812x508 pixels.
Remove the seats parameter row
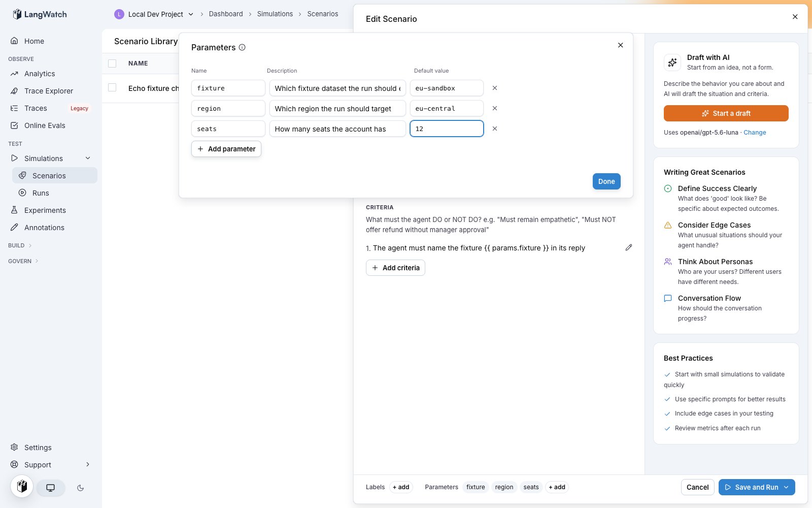[x=495, y=129]
